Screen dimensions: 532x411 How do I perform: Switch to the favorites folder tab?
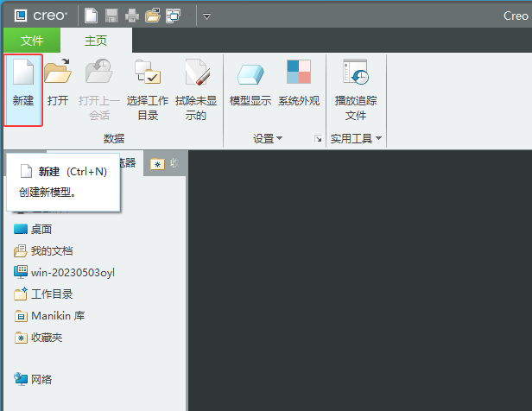165,163
